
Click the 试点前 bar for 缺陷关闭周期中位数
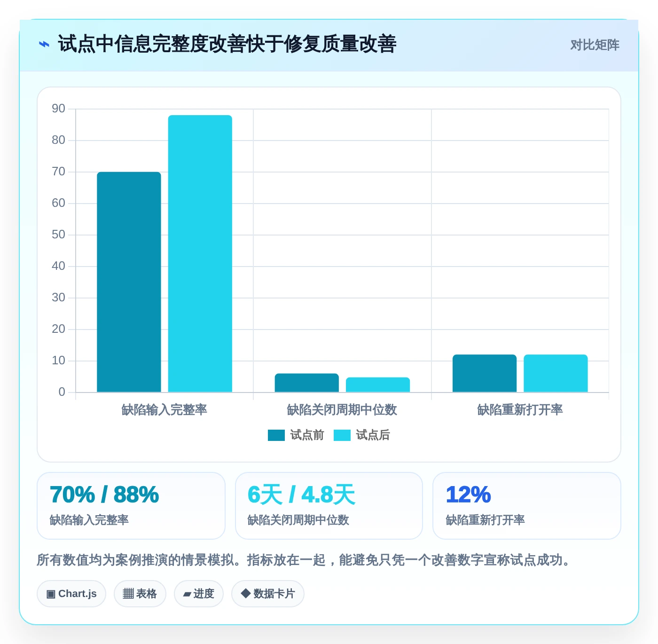[307, 383]
